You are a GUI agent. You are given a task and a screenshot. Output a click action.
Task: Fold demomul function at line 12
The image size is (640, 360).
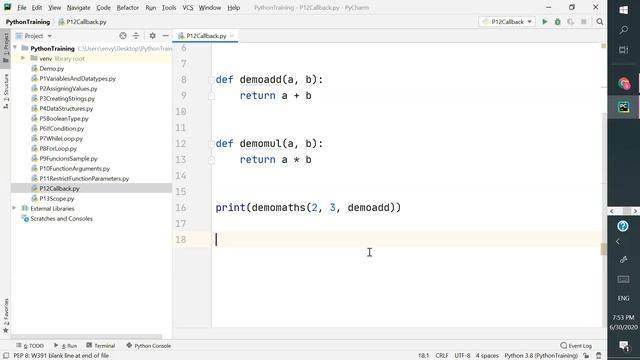pos(211,144)
